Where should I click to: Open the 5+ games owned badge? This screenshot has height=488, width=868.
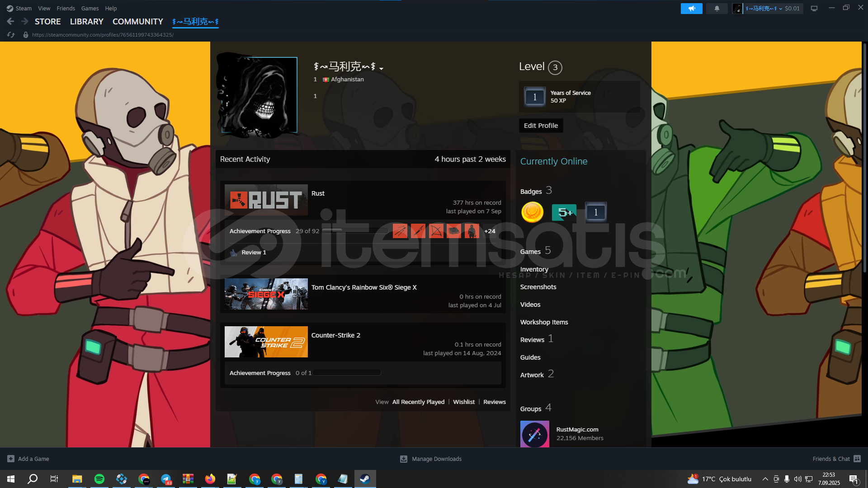[564, 212]
